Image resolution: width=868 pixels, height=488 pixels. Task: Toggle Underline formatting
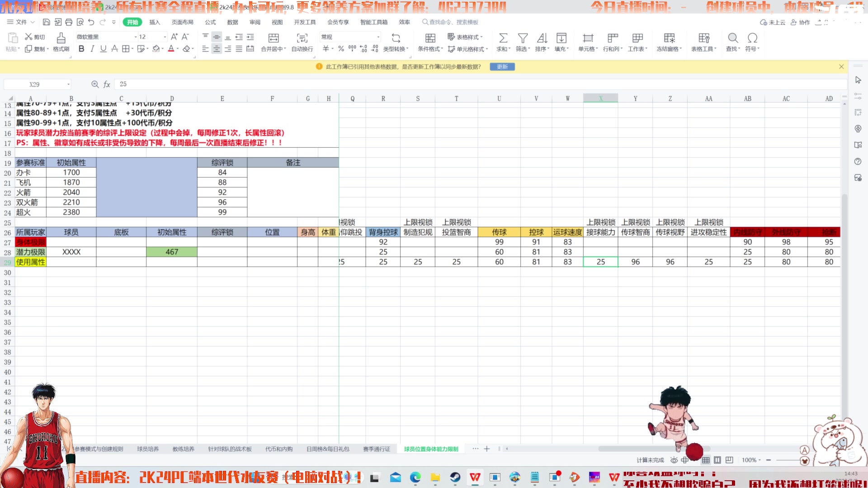pyautogui.click(x=104, y=49)
